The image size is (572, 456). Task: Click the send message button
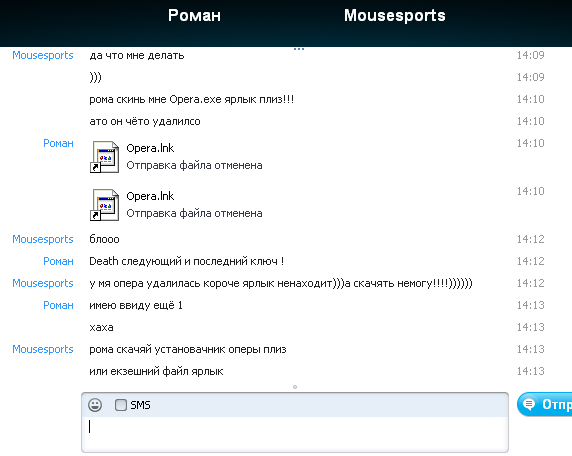click(545, 404)
